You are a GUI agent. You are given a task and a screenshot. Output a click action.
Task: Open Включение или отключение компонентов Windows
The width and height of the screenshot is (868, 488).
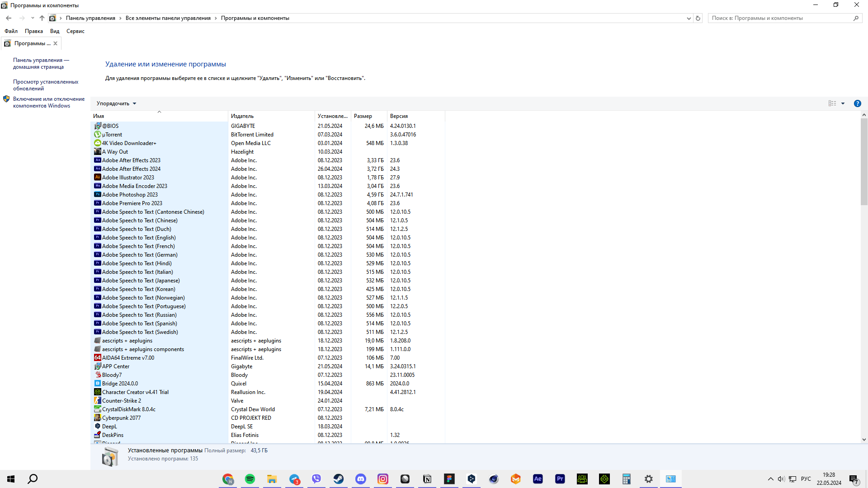(x=49, y=102)
